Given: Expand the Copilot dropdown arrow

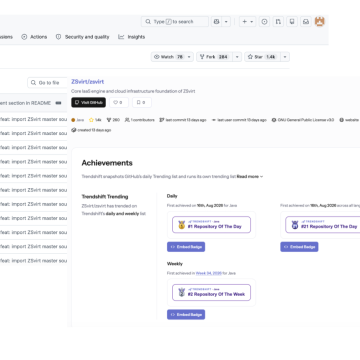Looking at the screenshot, I should pos(226,22).
